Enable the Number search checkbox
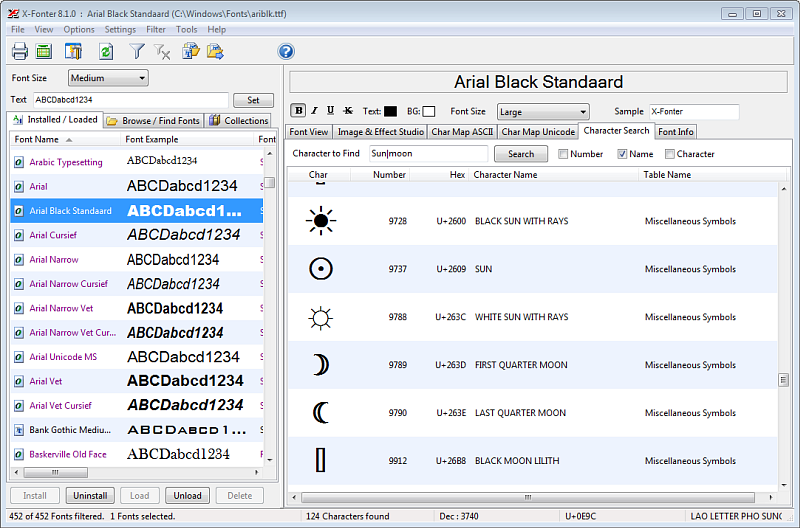 coord(563,154)
